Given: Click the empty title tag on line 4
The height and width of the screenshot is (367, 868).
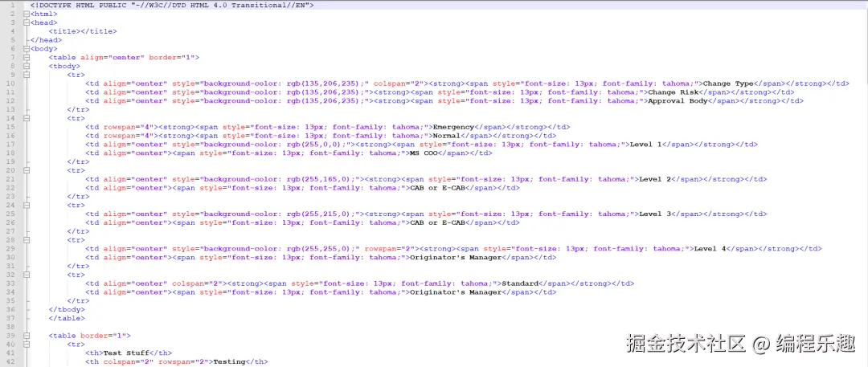Looking at the screenshot, I should [x=83, y=31].
